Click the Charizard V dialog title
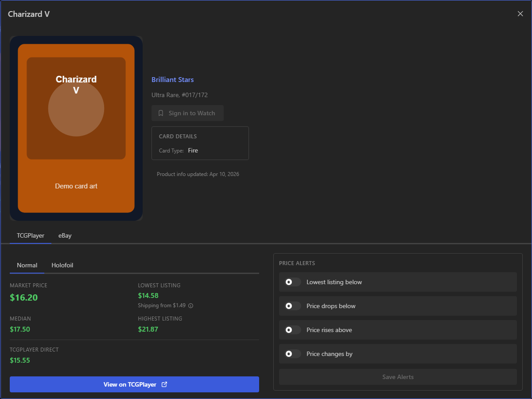 [29, 14]
